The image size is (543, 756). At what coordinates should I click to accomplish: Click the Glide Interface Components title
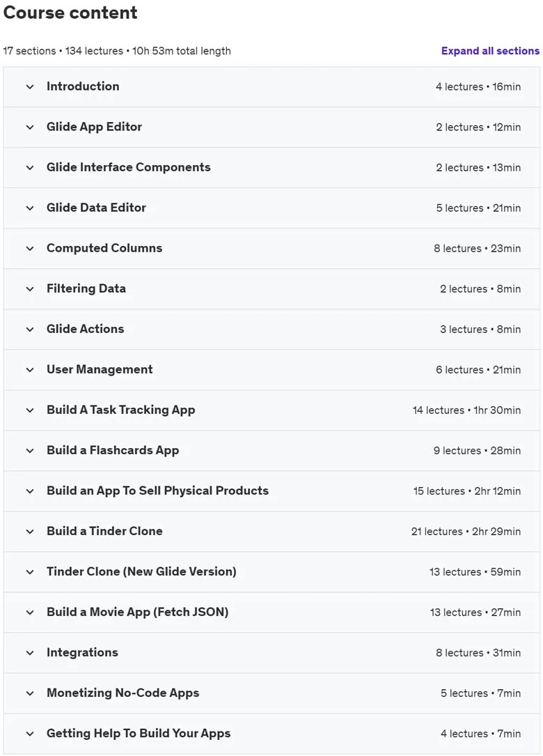point(129,167)
